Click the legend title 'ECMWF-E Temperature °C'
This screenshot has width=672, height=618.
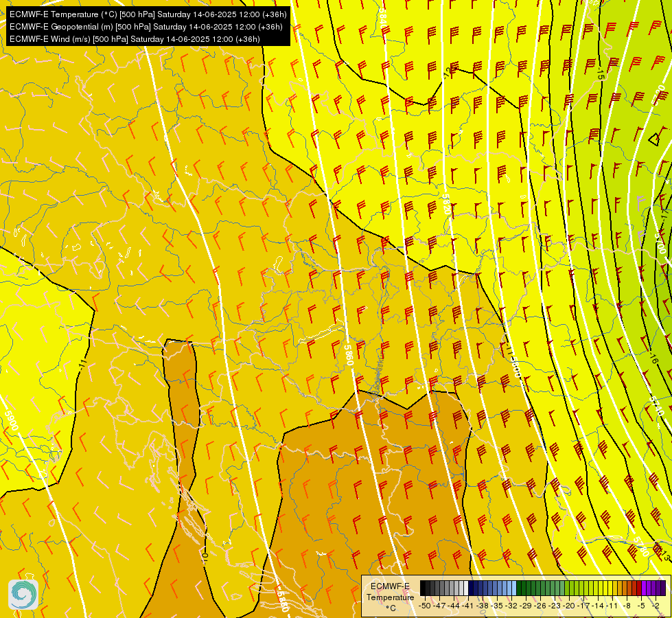tap(390, 597)
